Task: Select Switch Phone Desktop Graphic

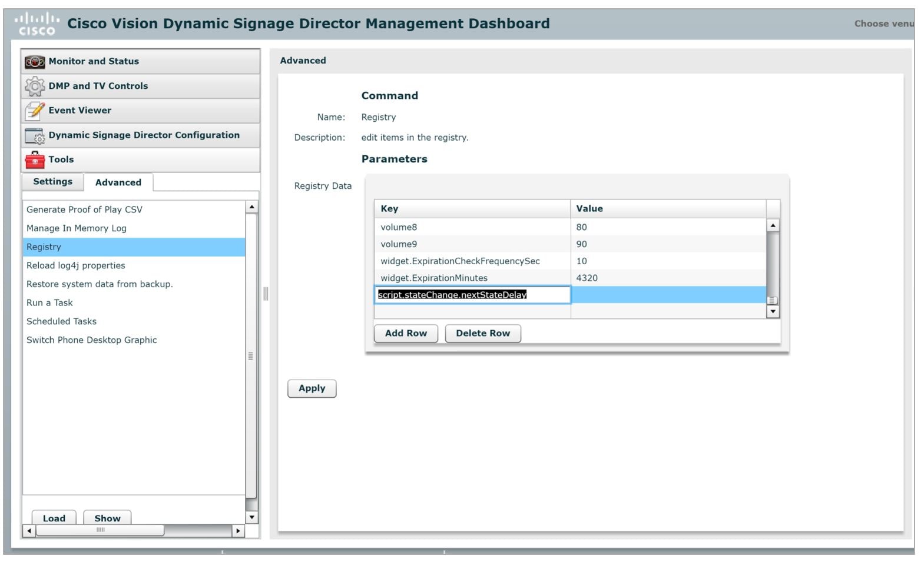Action: (x=134, y=340)
